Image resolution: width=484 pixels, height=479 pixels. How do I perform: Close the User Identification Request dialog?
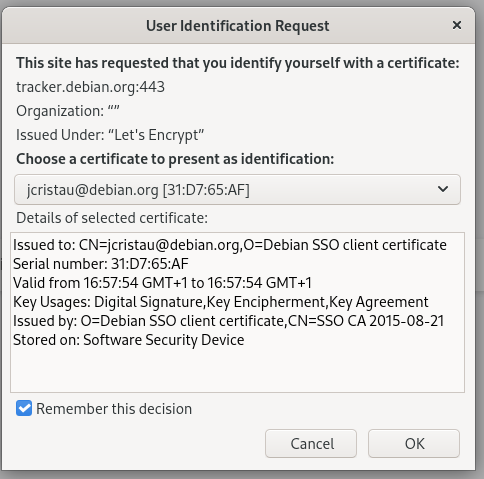point(457,25)
